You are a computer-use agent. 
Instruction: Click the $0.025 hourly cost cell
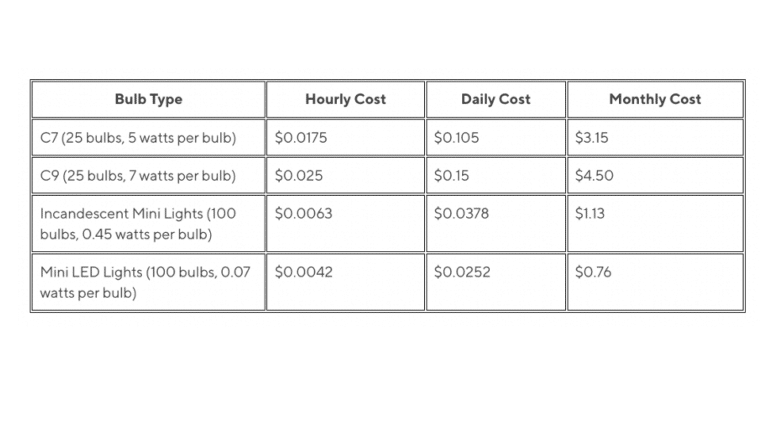coord(297,175)
